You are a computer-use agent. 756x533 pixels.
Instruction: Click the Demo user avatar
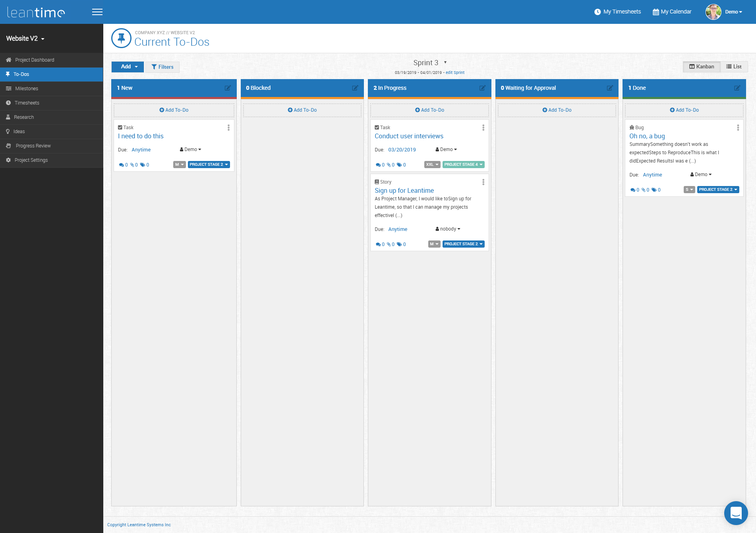coord(713,12)
